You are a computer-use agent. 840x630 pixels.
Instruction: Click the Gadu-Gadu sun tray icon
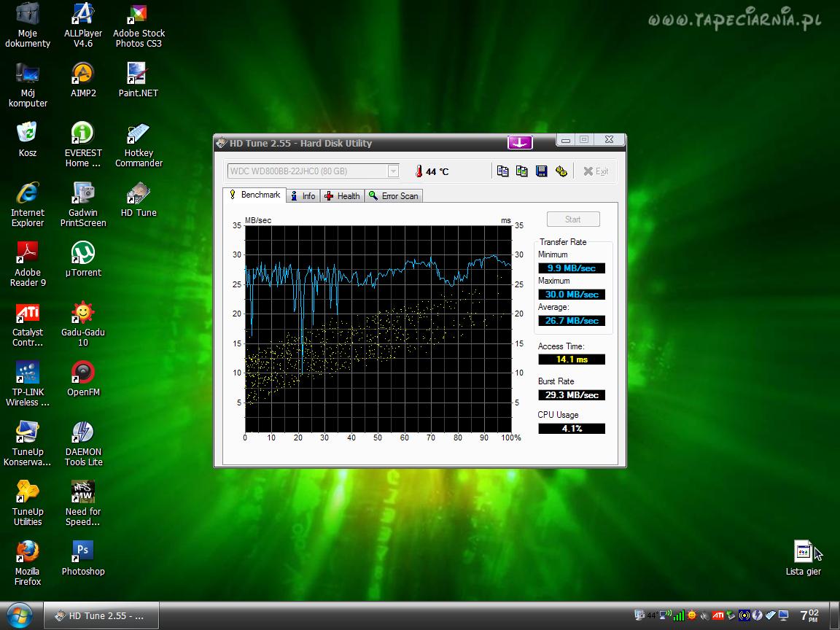tap(692, 615)
